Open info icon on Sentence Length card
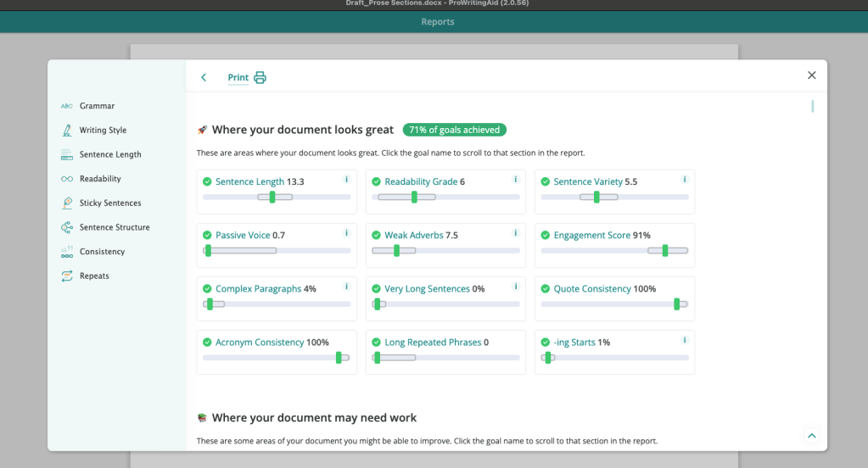The width and height of the screenshot is (868, 468). (x=346, y=180)
